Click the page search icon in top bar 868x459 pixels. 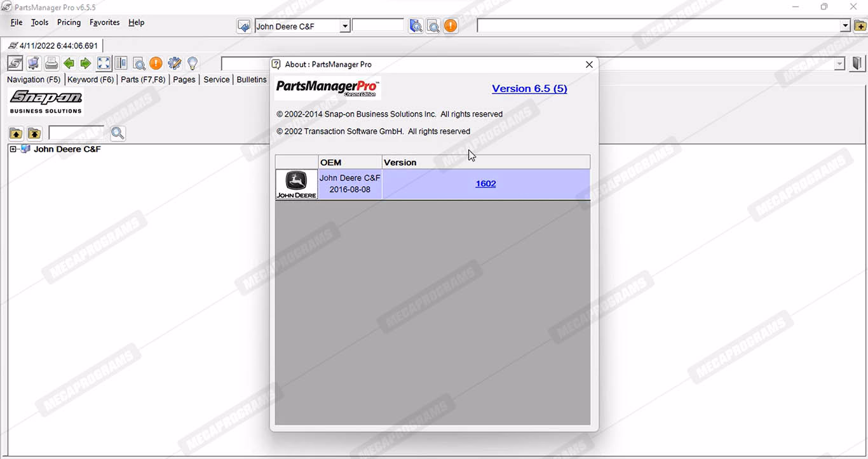pos(433,26)
